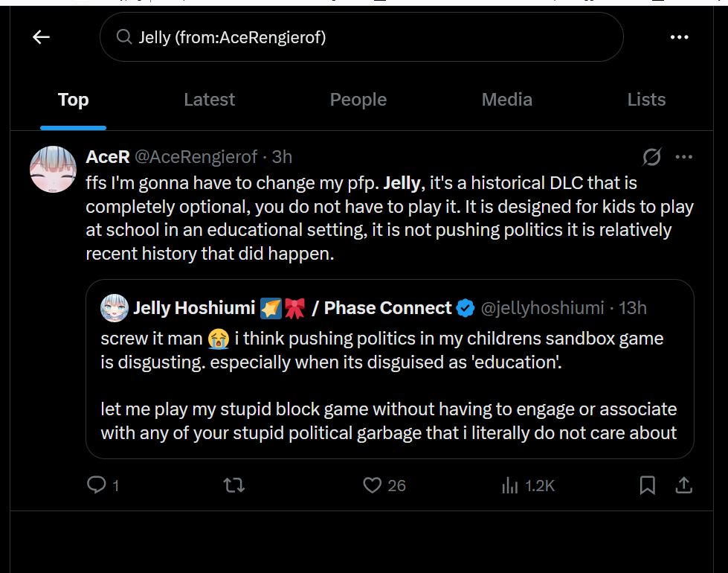Reply to AceR's tweet
Viewport: 728px width, 573px height.
tap(97, 485)
